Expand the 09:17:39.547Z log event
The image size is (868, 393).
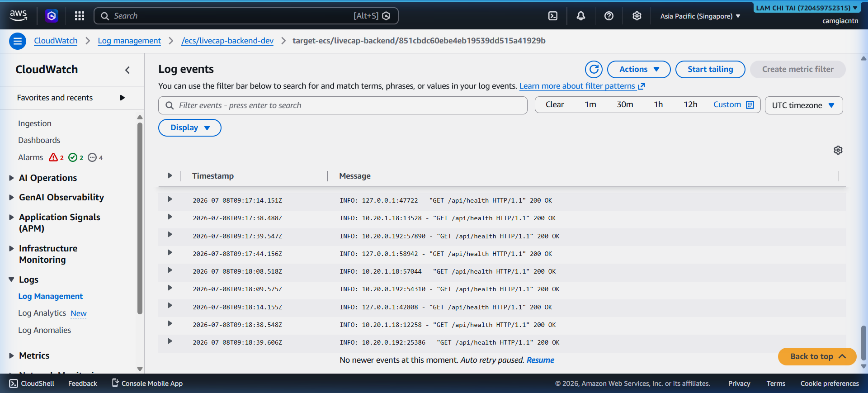point(170,234)
